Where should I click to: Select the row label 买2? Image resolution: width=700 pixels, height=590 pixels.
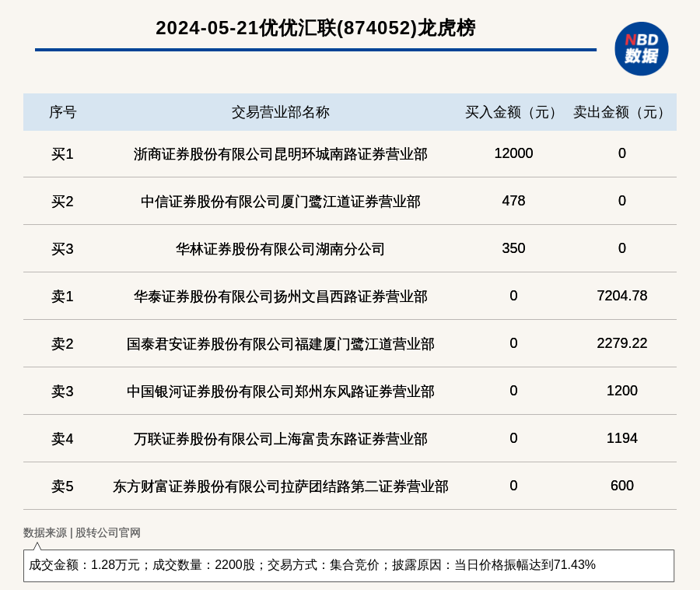62,202
